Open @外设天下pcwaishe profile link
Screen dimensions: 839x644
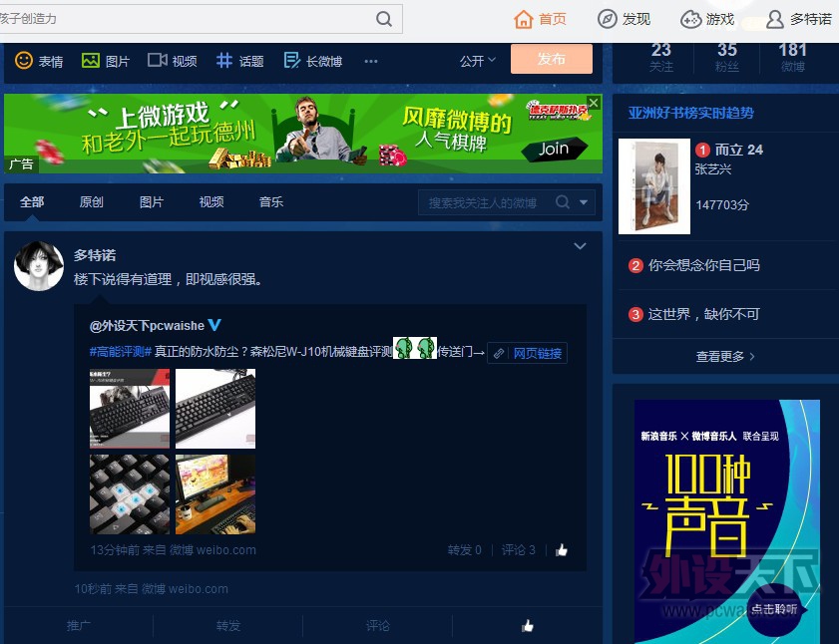(147, 325)
